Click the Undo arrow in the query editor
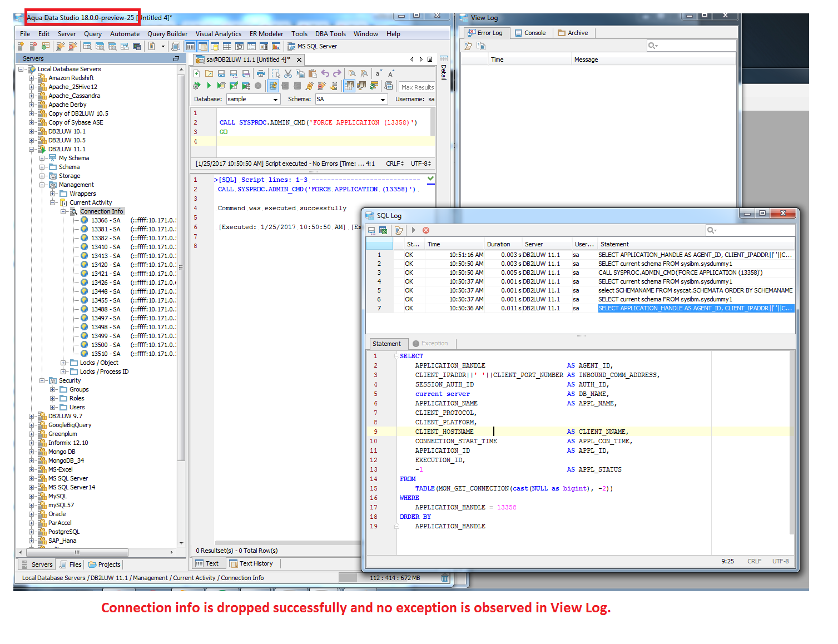The image size is (838, 644). (x=325, y=73)
